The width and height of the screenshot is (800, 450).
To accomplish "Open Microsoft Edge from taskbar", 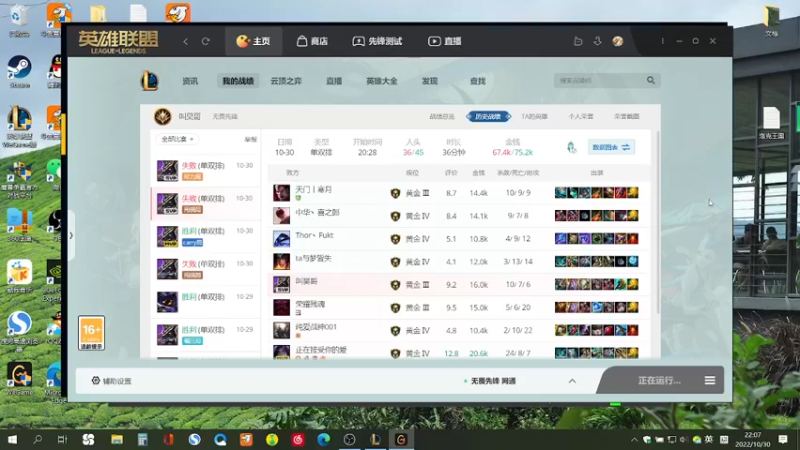I will (x=323, y=439).
